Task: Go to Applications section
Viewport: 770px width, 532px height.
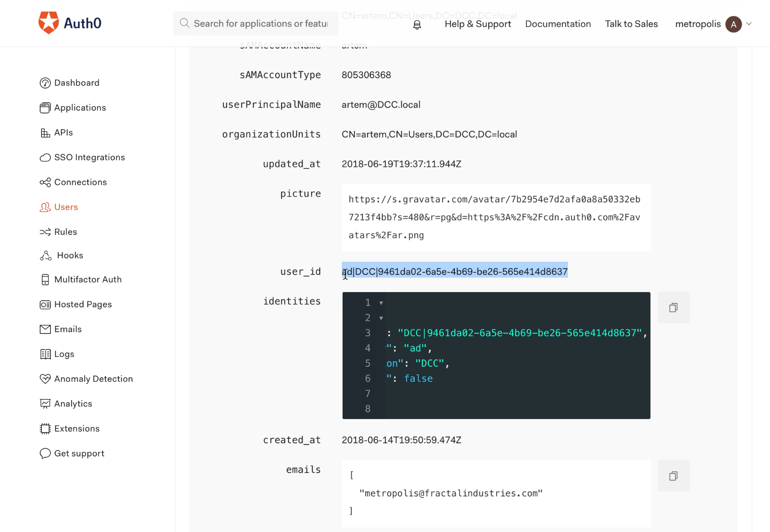Action: (x=80, y=108)
